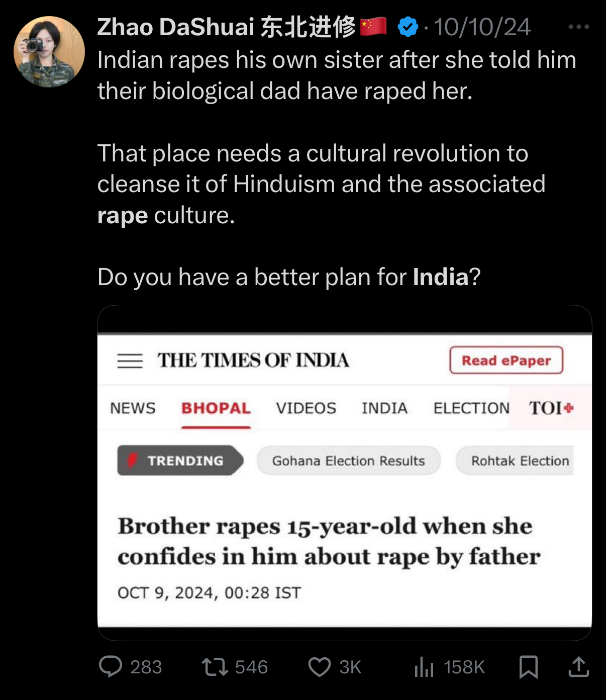Open the Rohtak Election chip
The width and height of the screenshot is (606, 700).
pyautogui.click(x=515, y=461)
